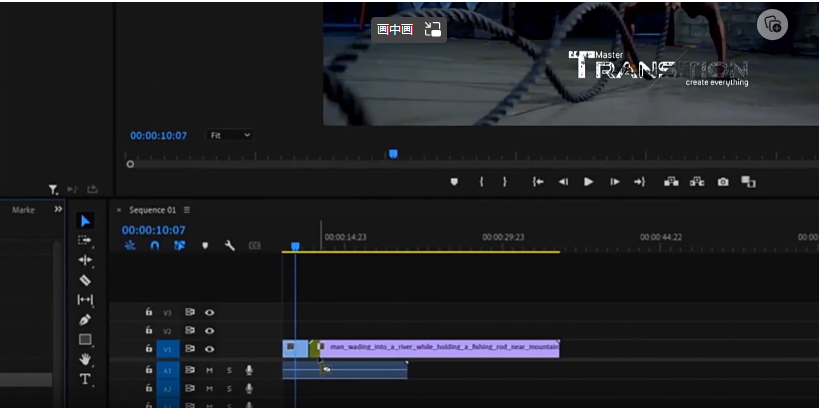820x408 pixels.
Task: Add a marker in the timeline
Action: (x=205, y=245)
